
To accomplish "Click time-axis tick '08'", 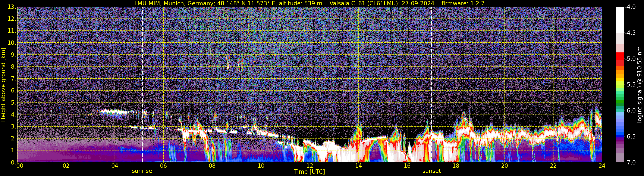I will tap(212, 166).
